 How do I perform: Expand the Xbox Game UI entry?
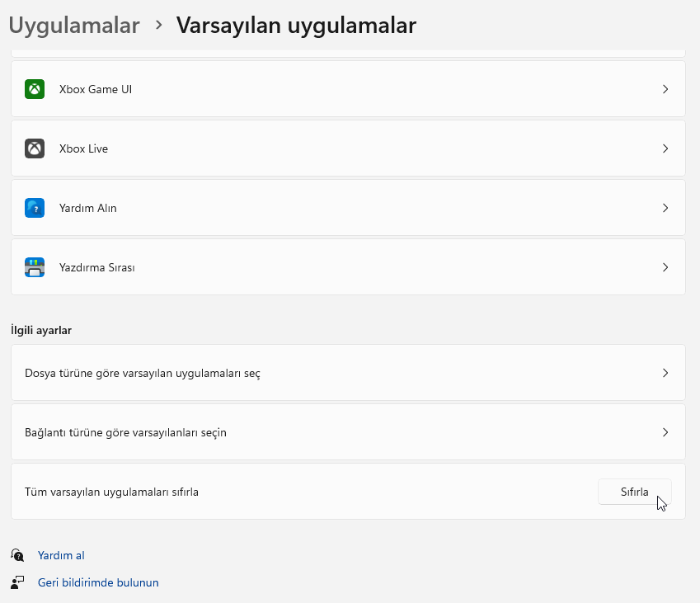coord(665,88)
